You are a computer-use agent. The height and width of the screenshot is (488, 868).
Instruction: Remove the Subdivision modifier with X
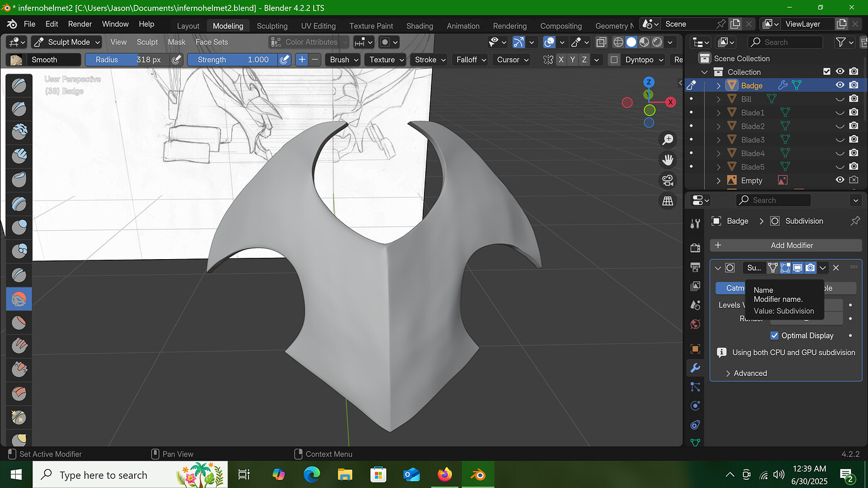pyautogui.click(x=836, y=268)
